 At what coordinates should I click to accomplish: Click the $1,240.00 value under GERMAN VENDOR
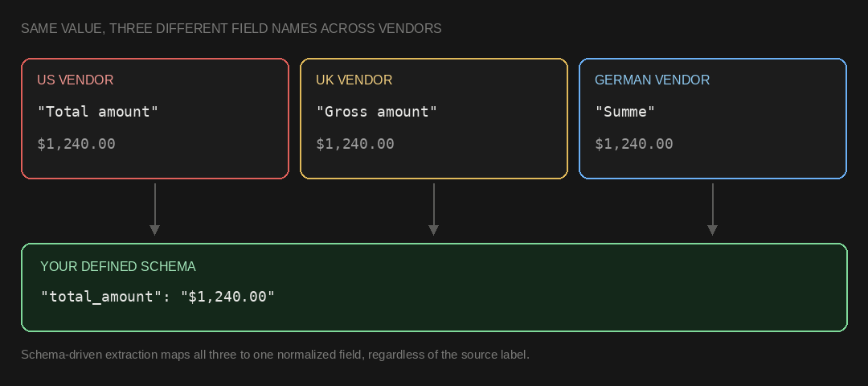pos(634,144)
